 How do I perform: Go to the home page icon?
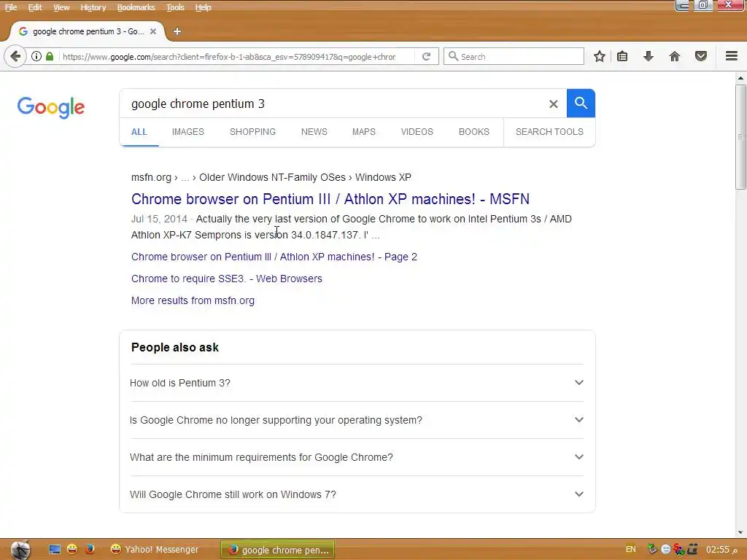675,56
